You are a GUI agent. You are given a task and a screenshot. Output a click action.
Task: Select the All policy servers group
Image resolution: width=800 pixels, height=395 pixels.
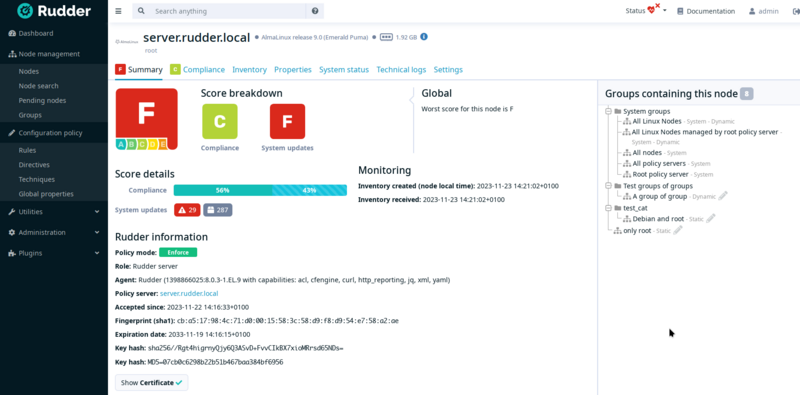click(x=659, y=163)
